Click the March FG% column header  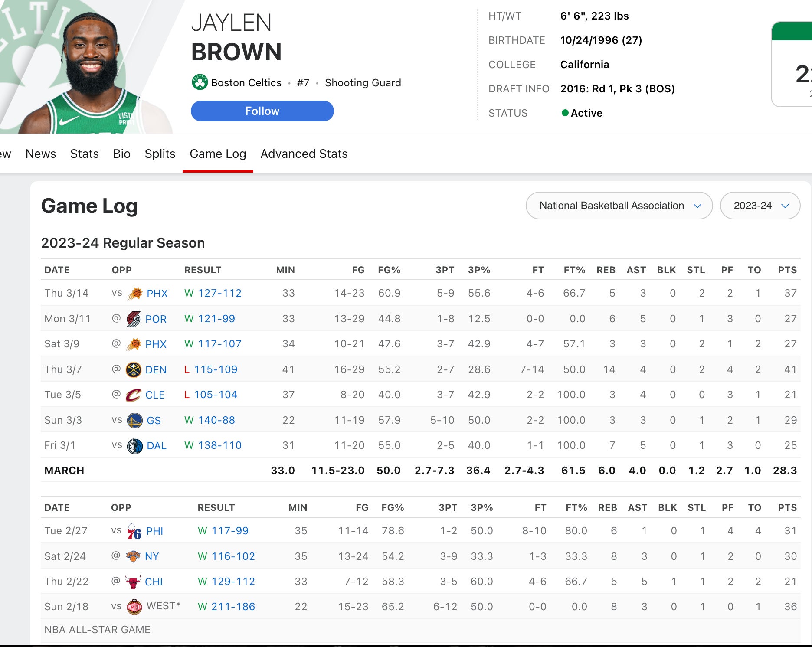389,270
